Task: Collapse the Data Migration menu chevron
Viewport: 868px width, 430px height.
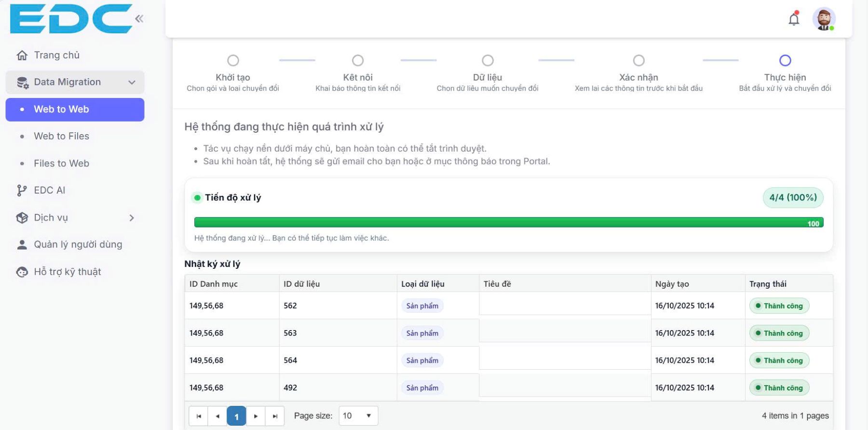Action: [x=132, y=83]
